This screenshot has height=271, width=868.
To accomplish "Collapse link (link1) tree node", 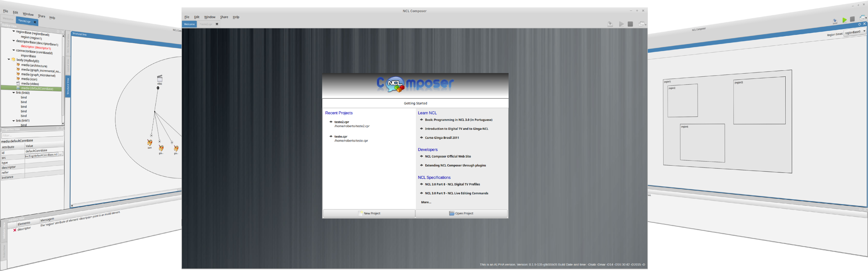I will [13, 121].
